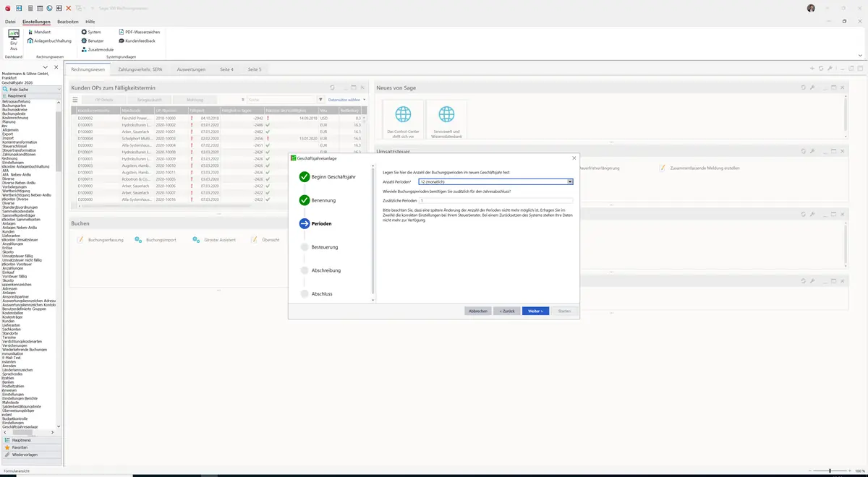Open the Hilfe menu
Image resolution: width=868 pixels, height=477 pixels.
[90, 22]
